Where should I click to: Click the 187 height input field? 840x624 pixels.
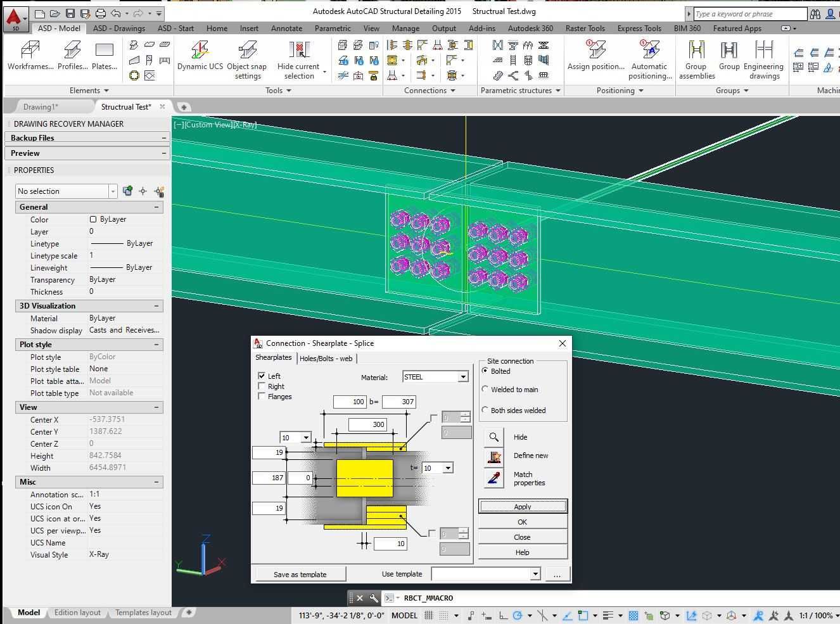[x=269, y=478]
